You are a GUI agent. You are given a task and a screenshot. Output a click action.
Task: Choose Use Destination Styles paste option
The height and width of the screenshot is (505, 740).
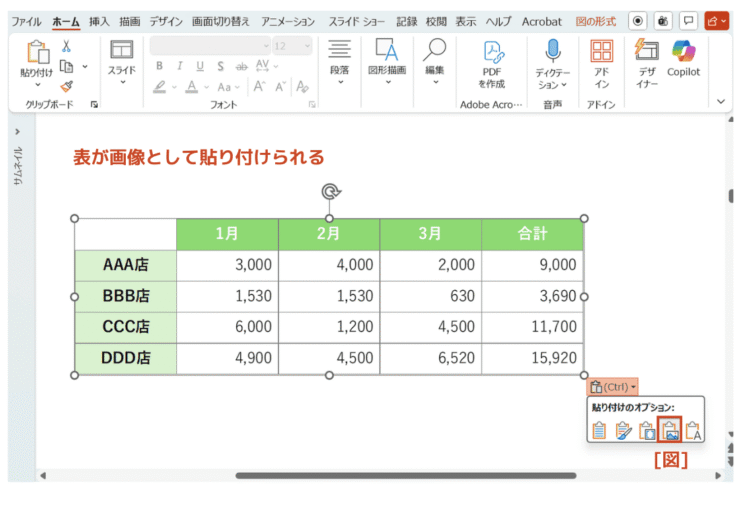[599, 430]
